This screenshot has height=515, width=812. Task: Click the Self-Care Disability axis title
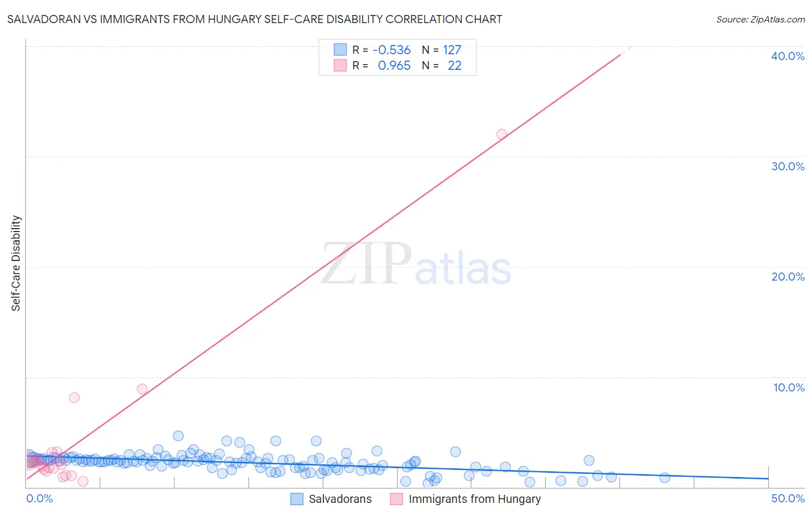click(16, 263)
